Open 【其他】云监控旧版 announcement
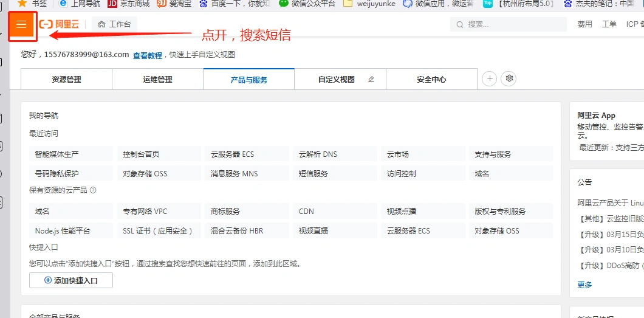The width and height of the screenshot is (644, 318). pyautogui.click(x=611, y=218)
